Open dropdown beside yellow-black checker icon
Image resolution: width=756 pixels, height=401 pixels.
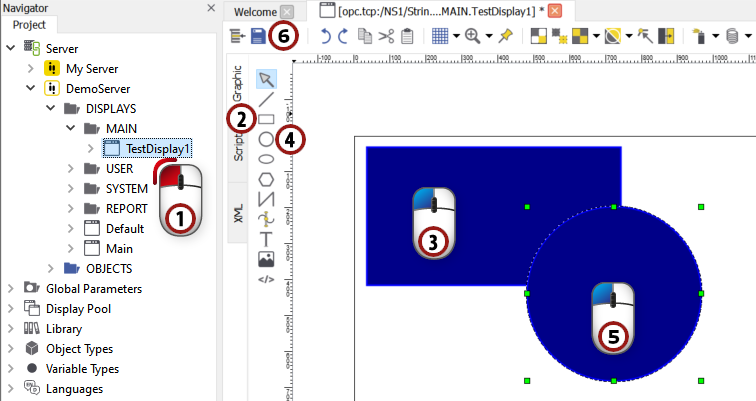tap(596, 36)
